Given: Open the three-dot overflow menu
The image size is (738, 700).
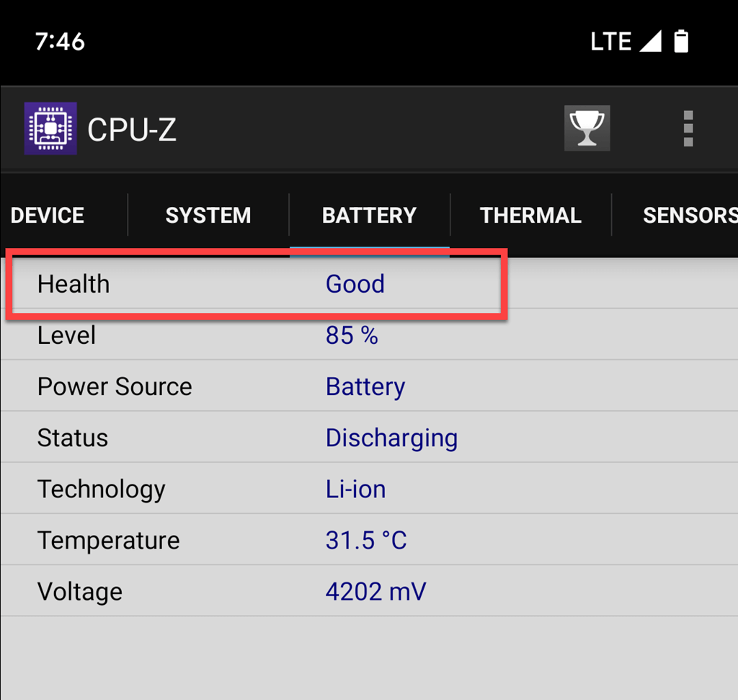Looking at the screenshot, I should click(x=688, y=129).
